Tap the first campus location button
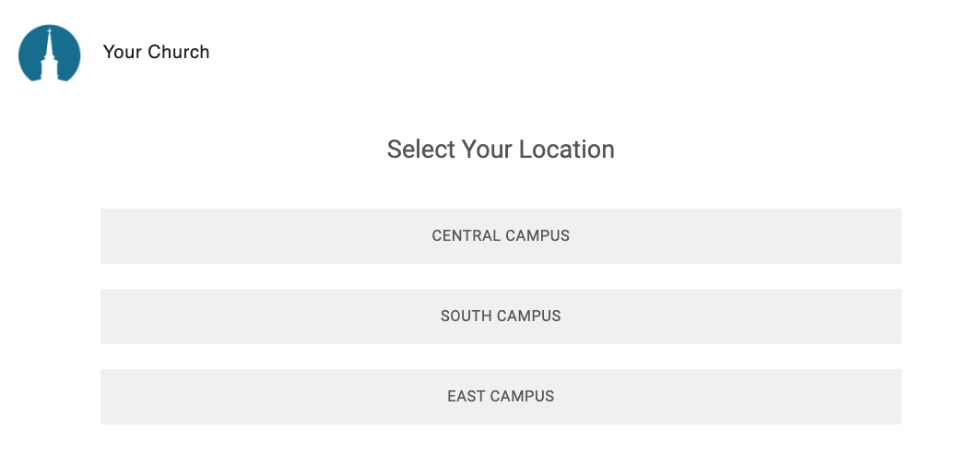Viewport: 980px width, 466px height. [501, 236]
